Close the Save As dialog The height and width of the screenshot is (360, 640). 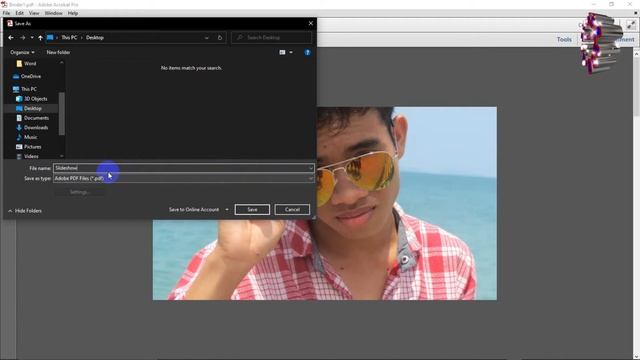coord(311,23)
